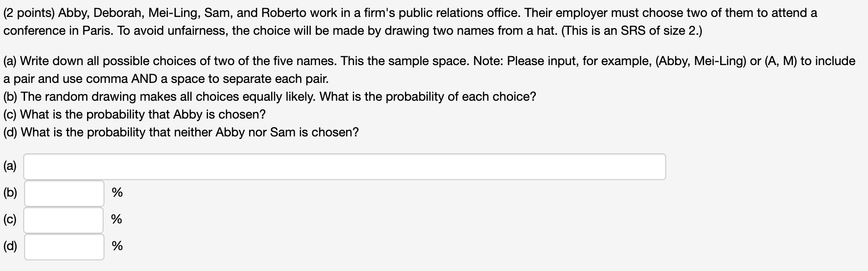The image size is (868, 271).
Task: Click the (d) label beside its answer box
Action: click(x=10, y=246)
